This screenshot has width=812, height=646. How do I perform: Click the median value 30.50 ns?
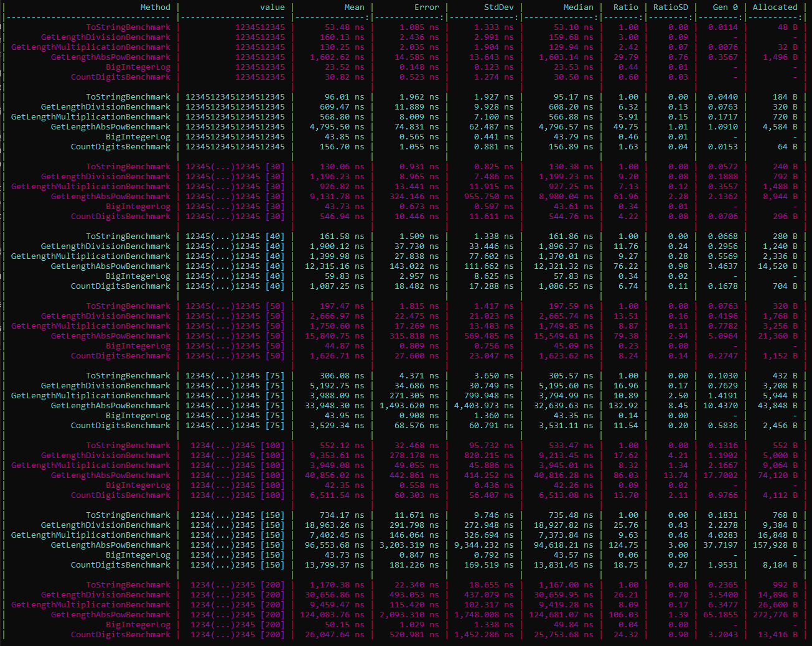(x=574, y=77)
